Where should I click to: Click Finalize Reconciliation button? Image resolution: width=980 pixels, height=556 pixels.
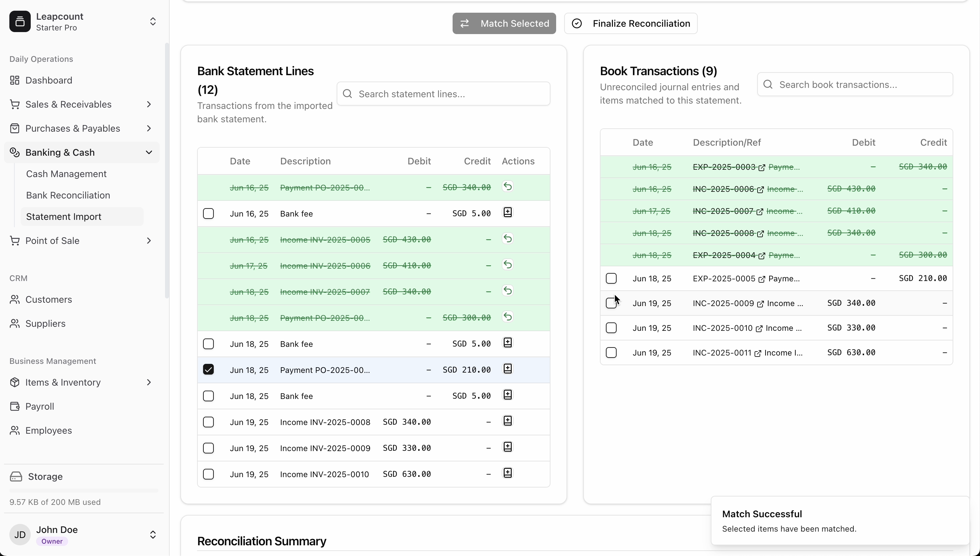(631, 23)
